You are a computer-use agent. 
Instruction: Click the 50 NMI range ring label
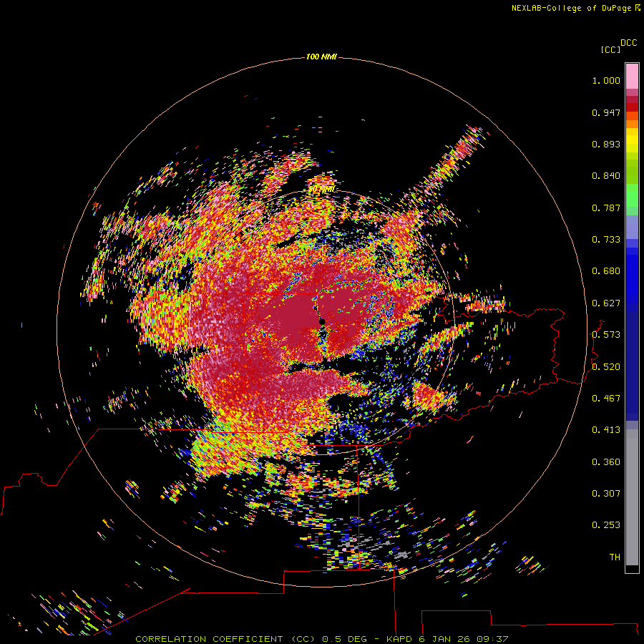[321, 190]
